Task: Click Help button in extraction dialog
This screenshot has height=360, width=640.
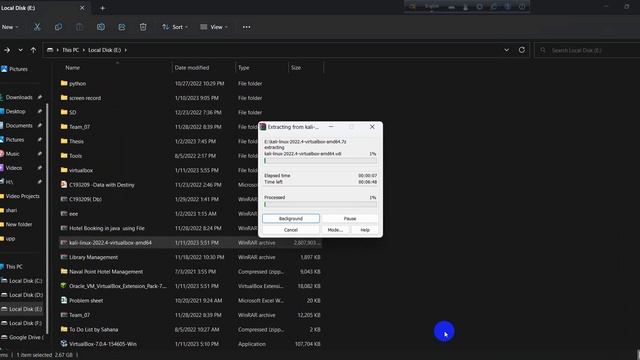Action: pyautogui.click(x=365, y=230)
